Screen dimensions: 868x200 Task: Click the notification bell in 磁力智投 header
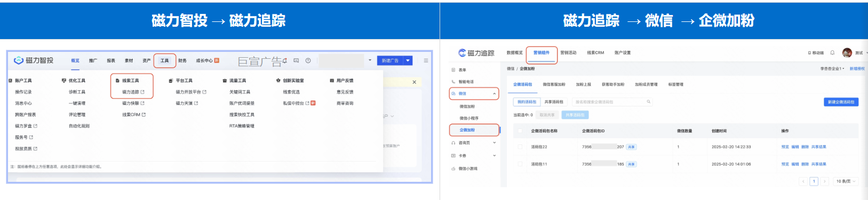tap(285, 60)
